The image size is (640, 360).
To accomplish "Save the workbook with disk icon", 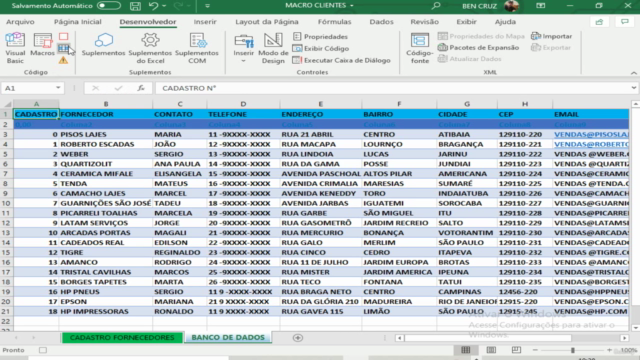I will click(x=135, y=6).
